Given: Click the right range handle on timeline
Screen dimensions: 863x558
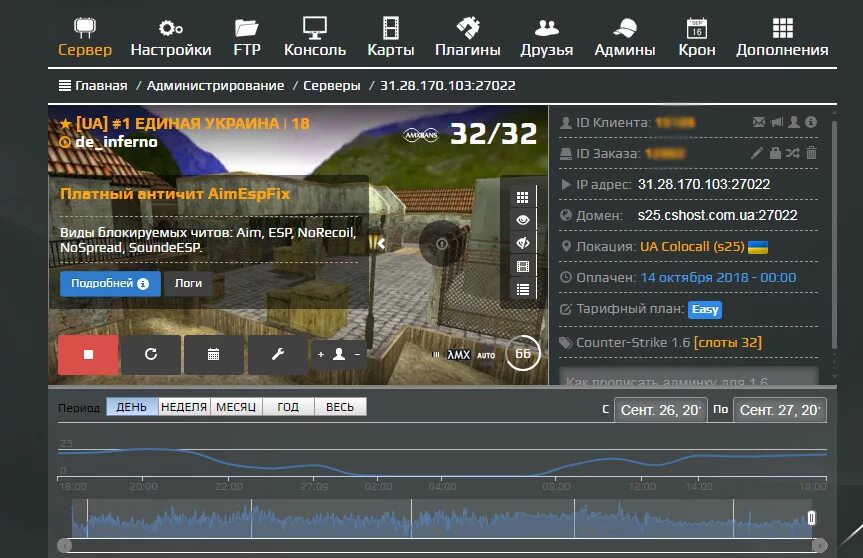Looking at the screenshot, I should click(811, 518).
